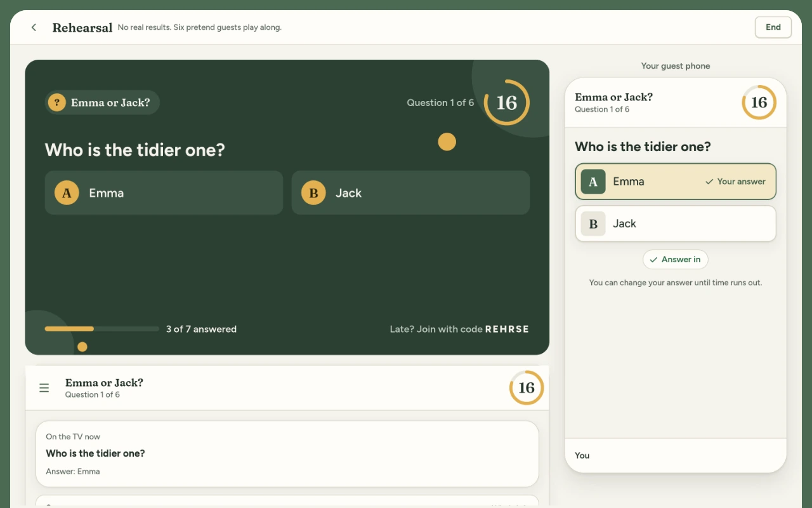Click the Emma option on the TV screen
The image size is (812, 508).
click(164, 192)
